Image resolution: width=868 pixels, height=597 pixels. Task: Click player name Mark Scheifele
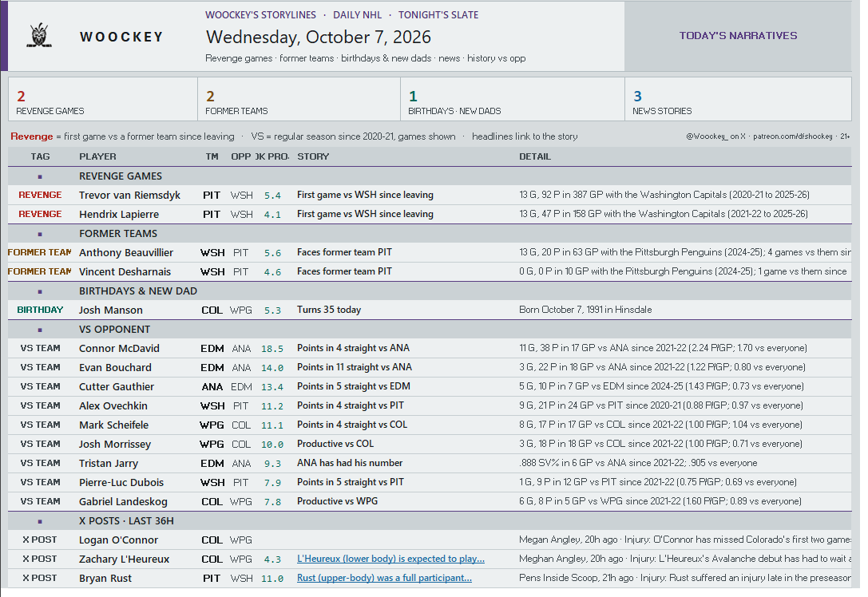[114, 425]
